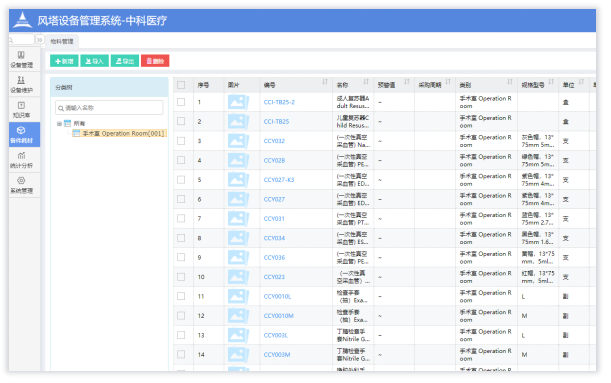Tick the checkbox for row 5
This screenshot has width=611, height=383.
pos(181,180)
